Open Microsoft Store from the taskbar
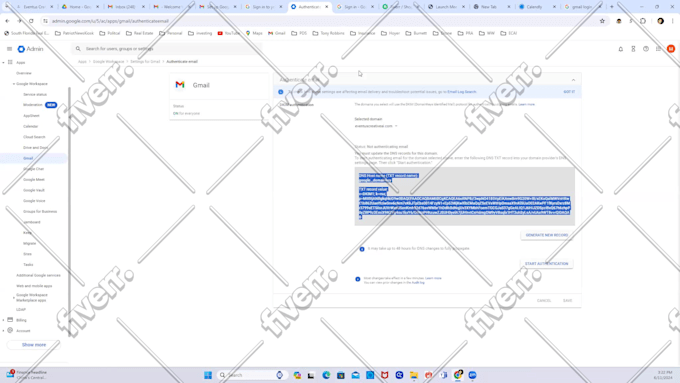 point(341,375)
